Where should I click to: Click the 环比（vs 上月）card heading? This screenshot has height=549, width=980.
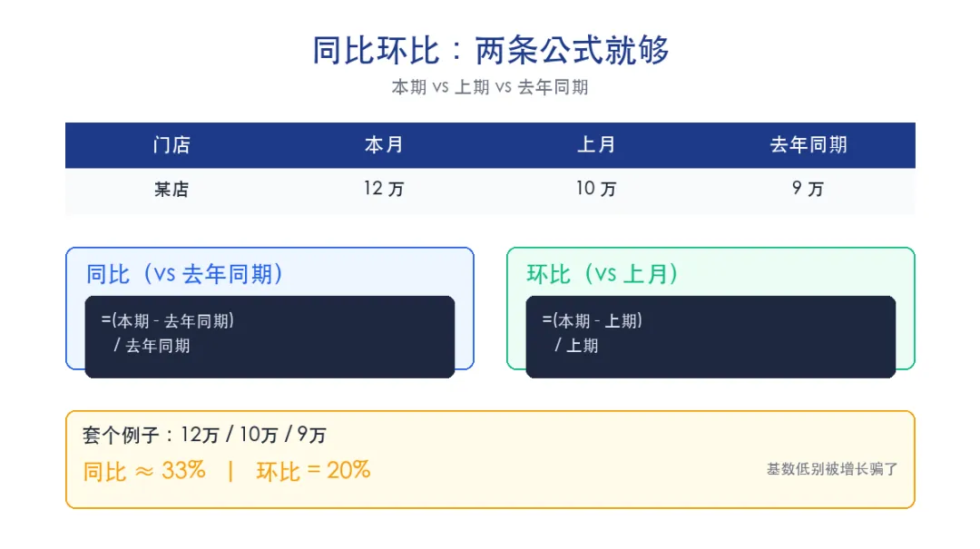[603, 274]
